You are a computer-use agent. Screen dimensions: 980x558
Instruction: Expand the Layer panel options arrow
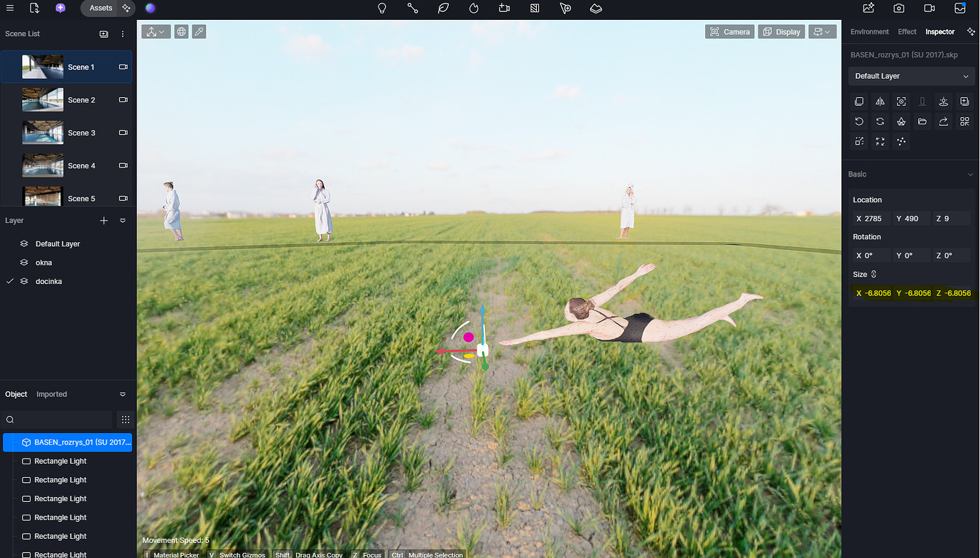pyautogui.click(x=123, y=221)
